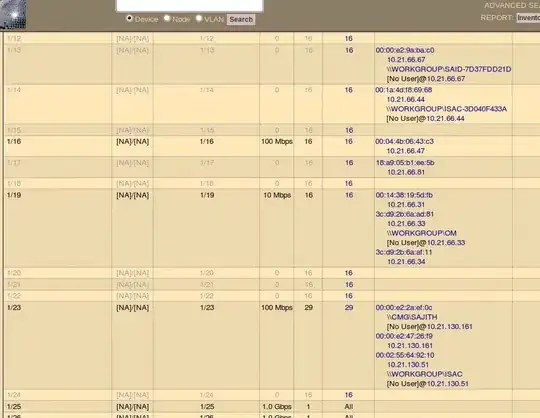Viewport: 540px width, 418px height.
Task: Click the Search button
Action: (241, 19)
